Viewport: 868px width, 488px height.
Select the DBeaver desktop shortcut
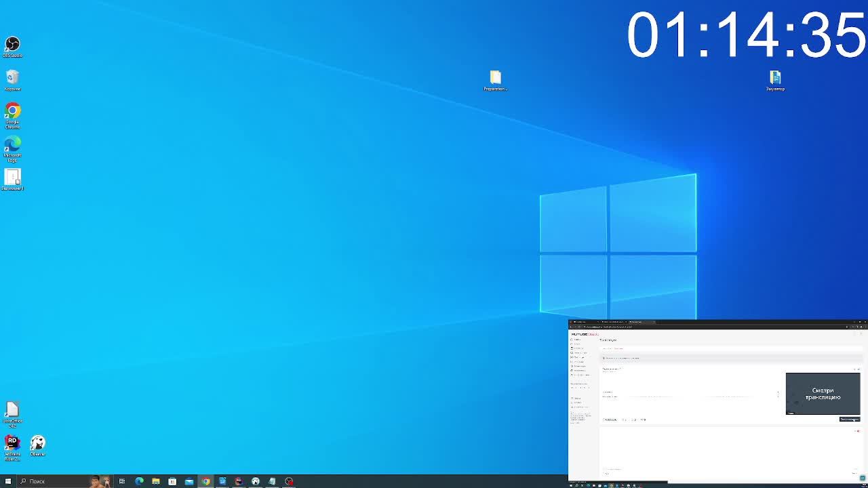pyautogui.click(x=37, y=446)
